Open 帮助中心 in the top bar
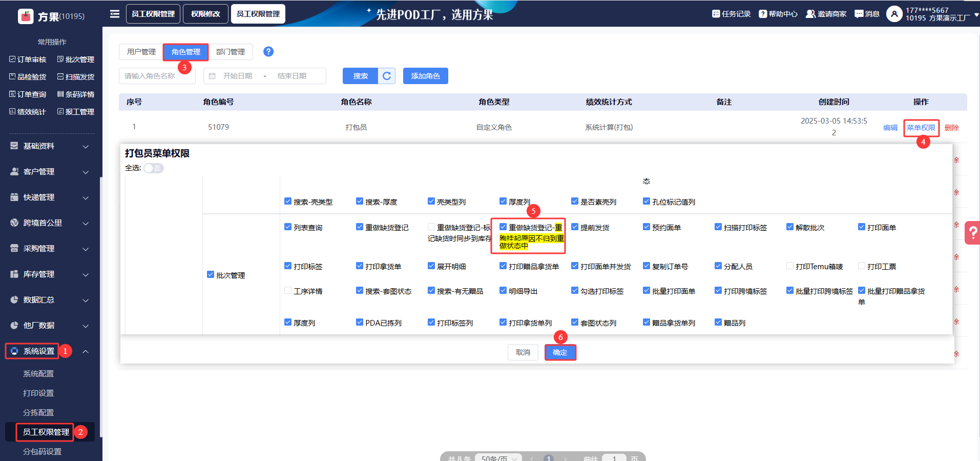 pos(778,14)
